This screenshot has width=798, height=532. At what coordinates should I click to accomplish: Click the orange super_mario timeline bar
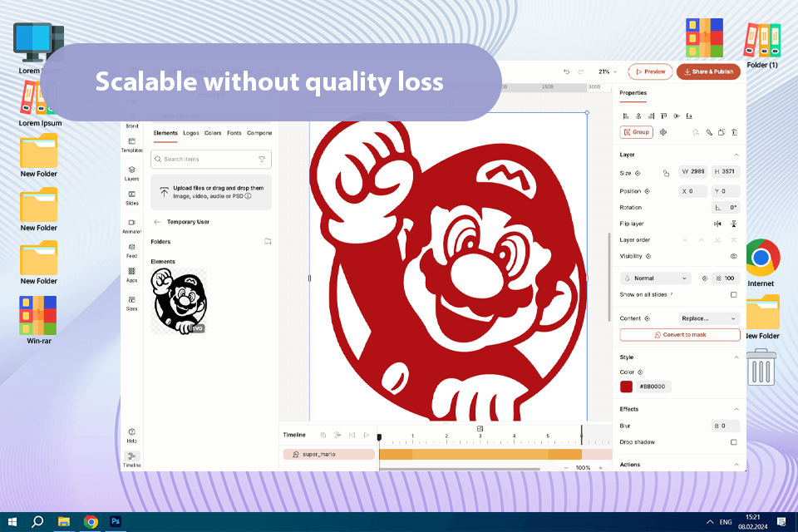coord(480,454)
